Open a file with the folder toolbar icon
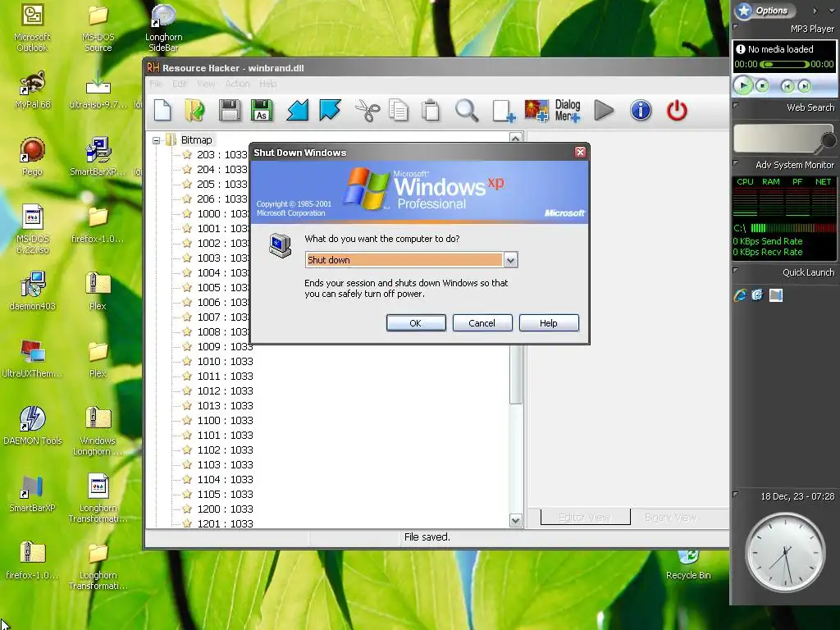 [x=195, y=111]
